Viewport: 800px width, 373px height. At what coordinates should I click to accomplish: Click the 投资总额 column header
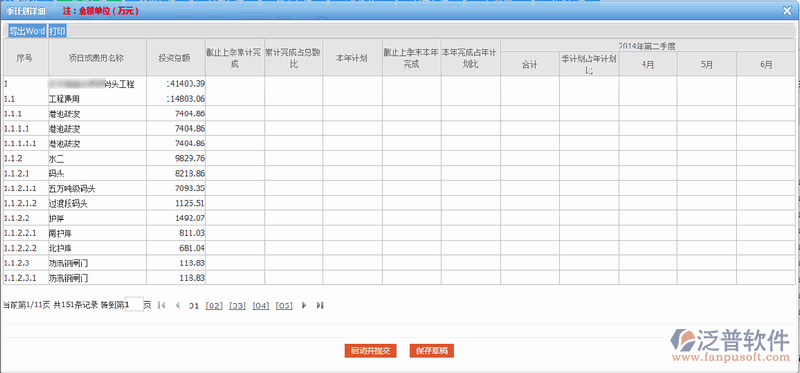click(x=176, y=58)
